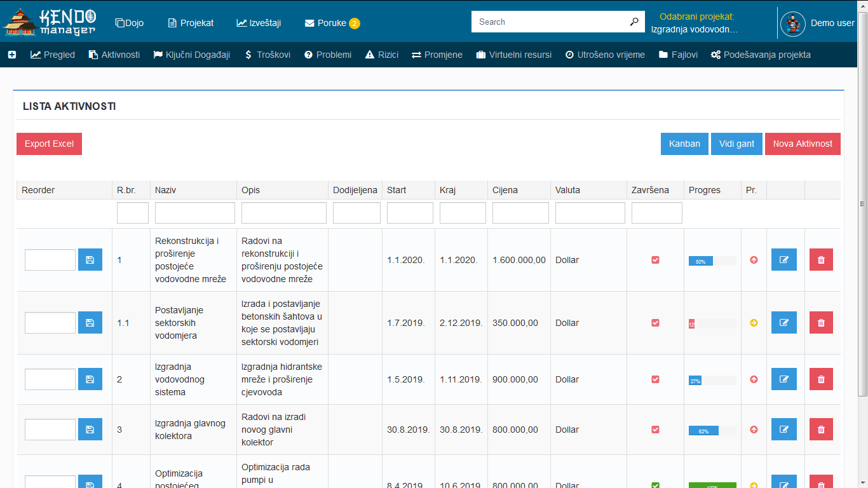Click the 1.600.000,00 price cell
Screen dimensions: 868x488
coord(519,260)
